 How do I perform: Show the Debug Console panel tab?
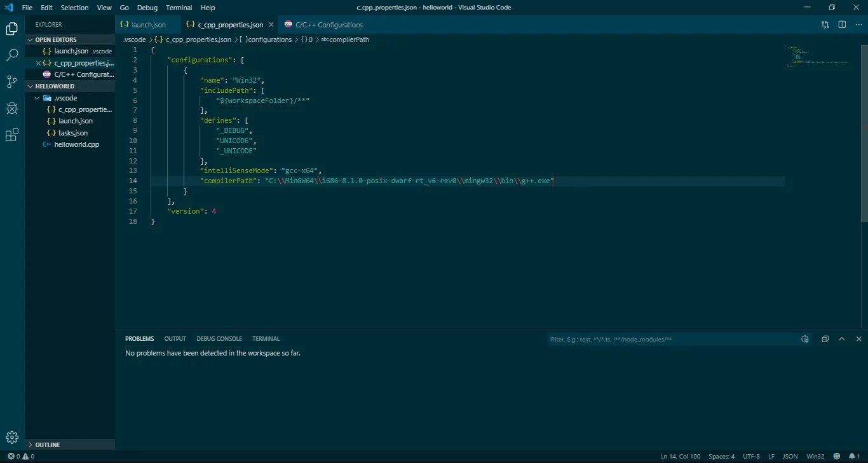pos(219,339)
